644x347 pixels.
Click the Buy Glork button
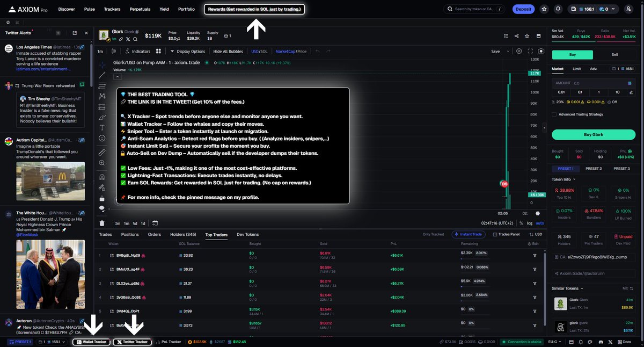coord(594,134)
